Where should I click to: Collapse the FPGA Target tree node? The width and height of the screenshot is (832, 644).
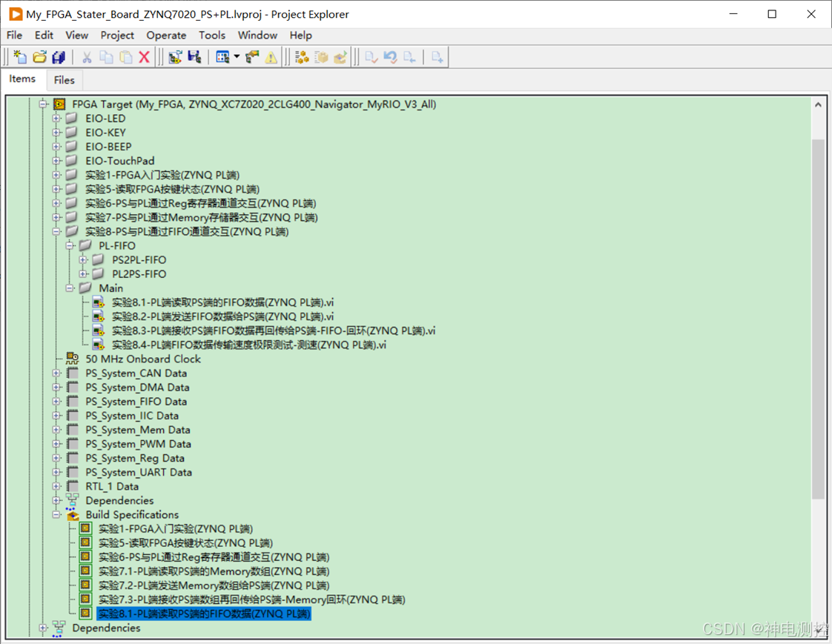(x=44, y=104)
